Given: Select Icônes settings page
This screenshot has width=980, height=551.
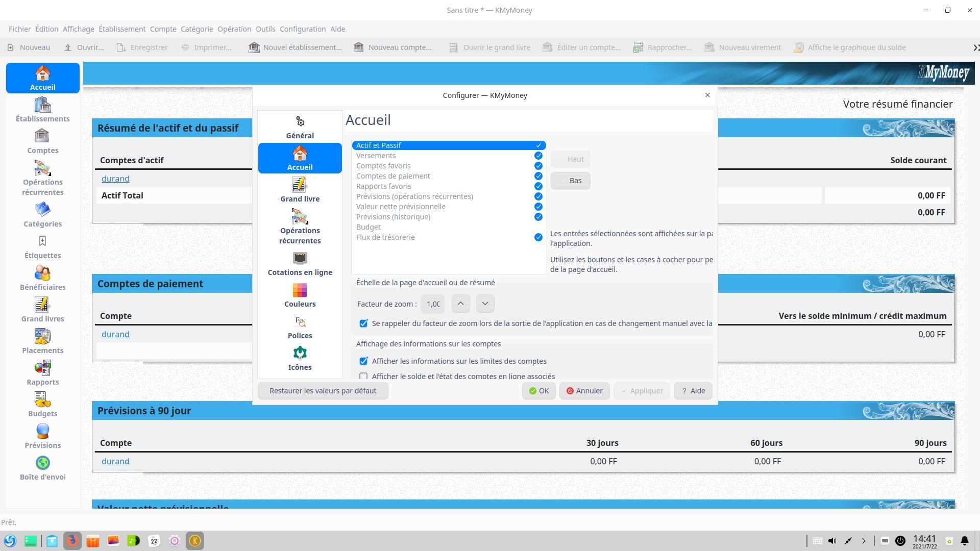Looking at the screenshot, I should 300,358.
